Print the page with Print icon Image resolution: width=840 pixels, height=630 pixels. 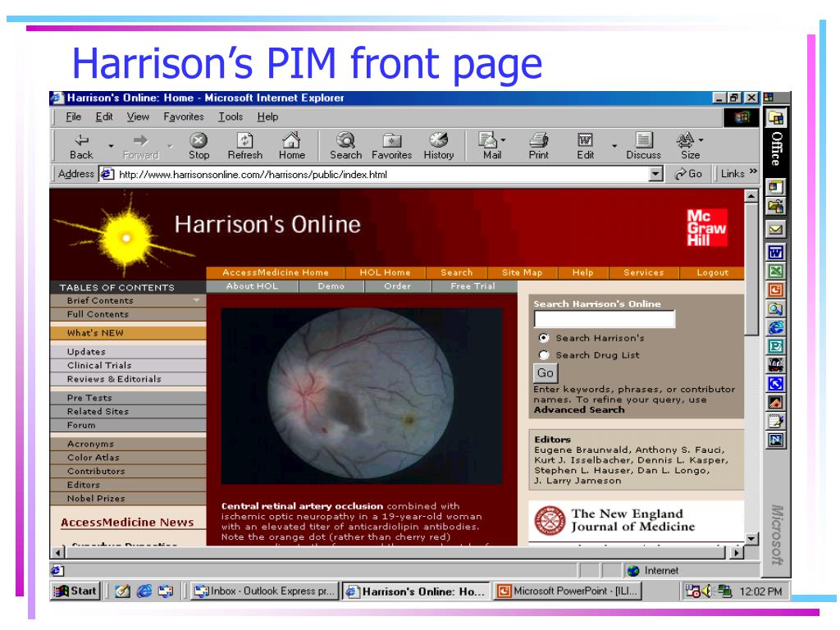538,146
